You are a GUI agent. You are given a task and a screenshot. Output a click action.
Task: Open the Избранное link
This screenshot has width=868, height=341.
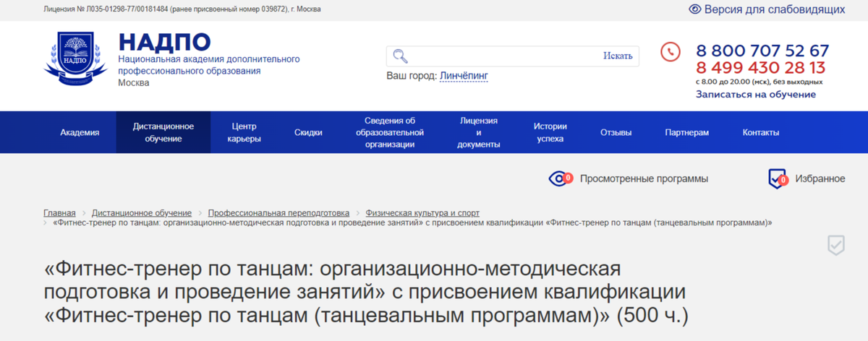coord(820,178)
